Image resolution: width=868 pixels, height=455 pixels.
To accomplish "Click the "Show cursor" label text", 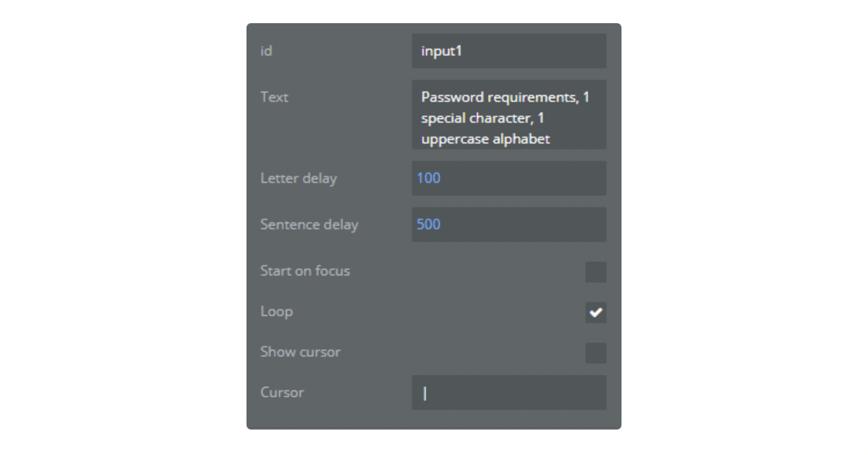I will (300, 352).
